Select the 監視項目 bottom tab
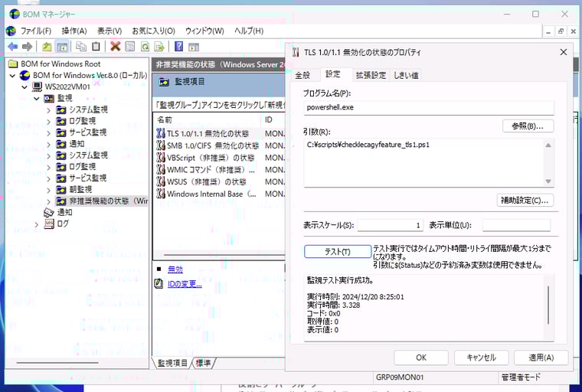 (172, 363)
